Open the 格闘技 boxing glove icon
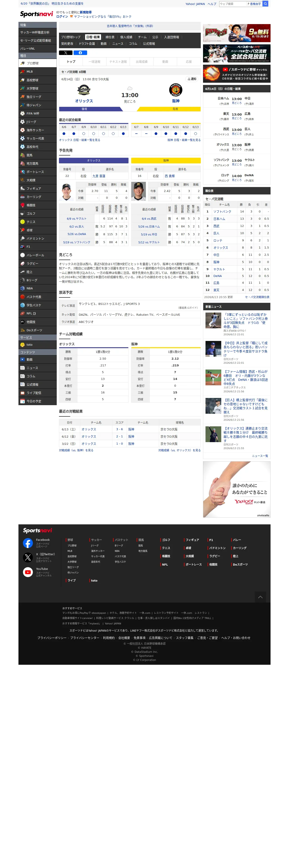289x868 pixels. pyautogui.click(x=23, y=205)
